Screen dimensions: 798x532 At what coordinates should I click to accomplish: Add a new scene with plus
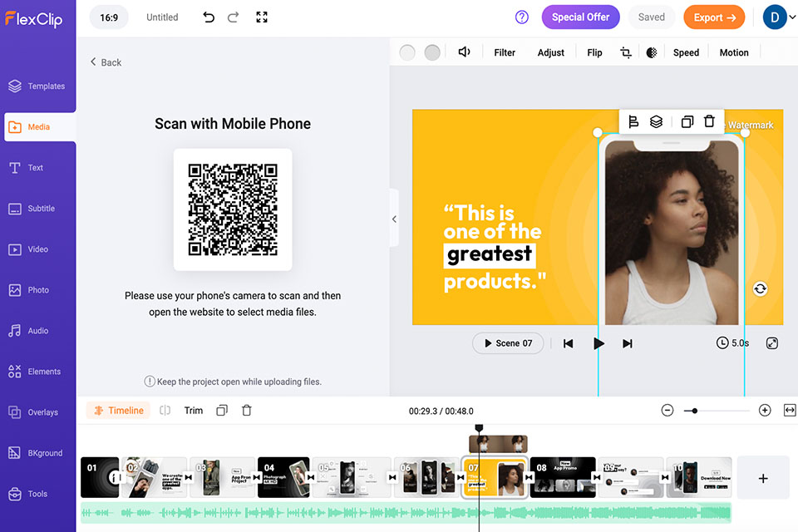[763, 478]
